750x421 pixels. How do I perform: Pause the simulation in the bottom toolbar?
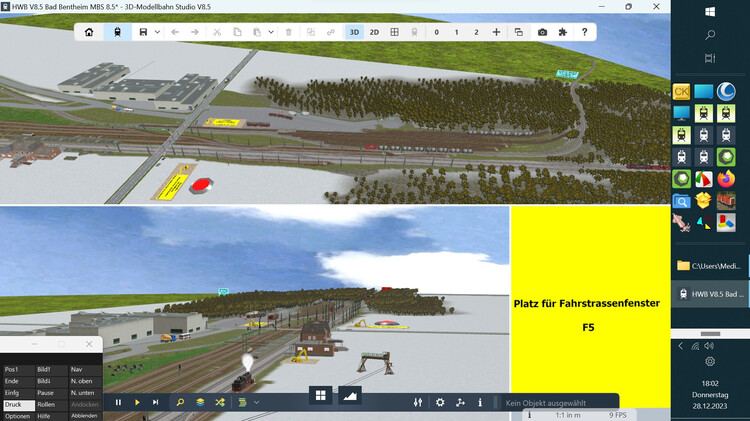118,402
